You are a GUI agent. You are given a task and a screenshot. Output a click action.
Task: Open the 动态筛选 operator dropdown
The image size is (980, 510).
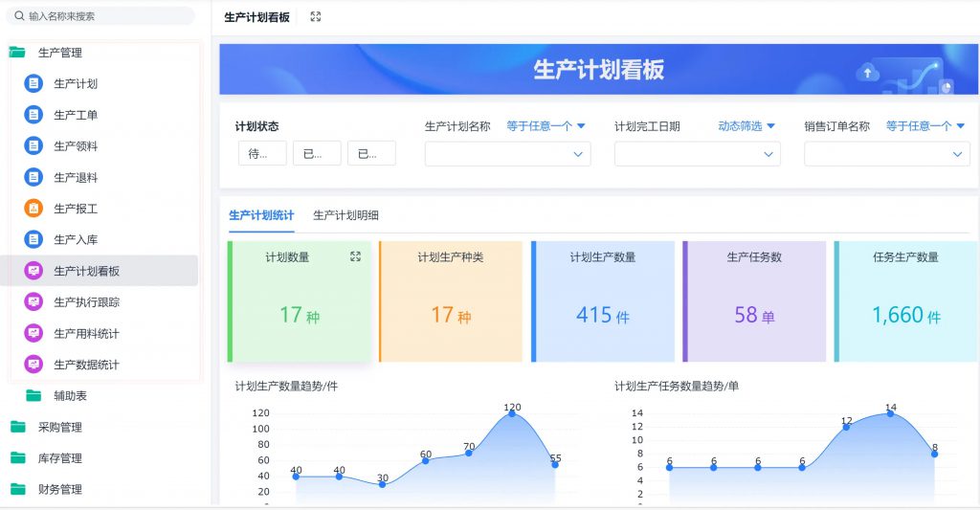coord(746,126)
